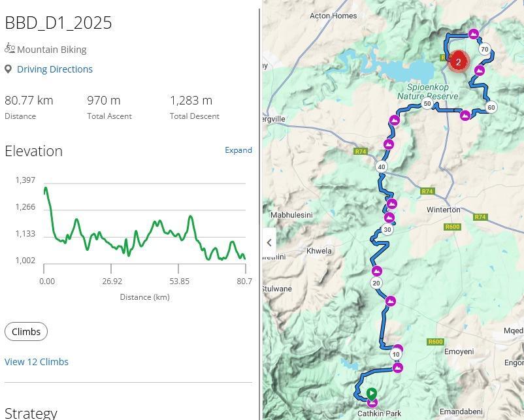Click the red cluster marker labeled 2

coord(459,62)
